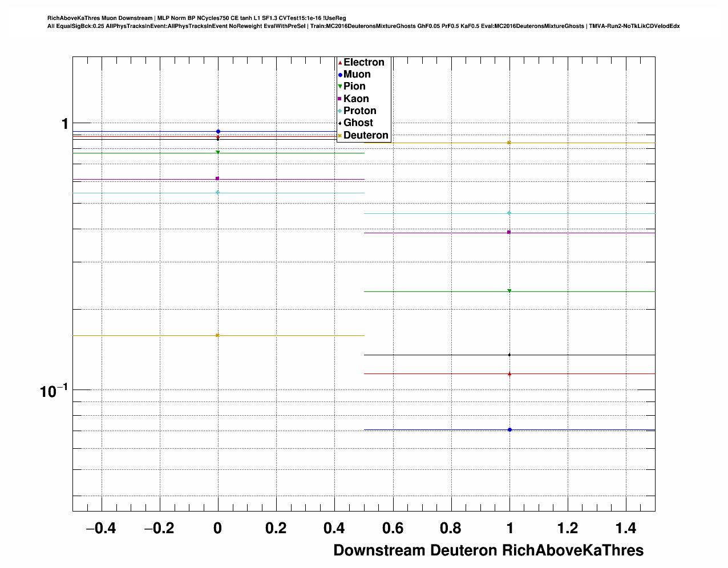
Task: Click the cyan Proton legend marker
Action: [340, 111]
